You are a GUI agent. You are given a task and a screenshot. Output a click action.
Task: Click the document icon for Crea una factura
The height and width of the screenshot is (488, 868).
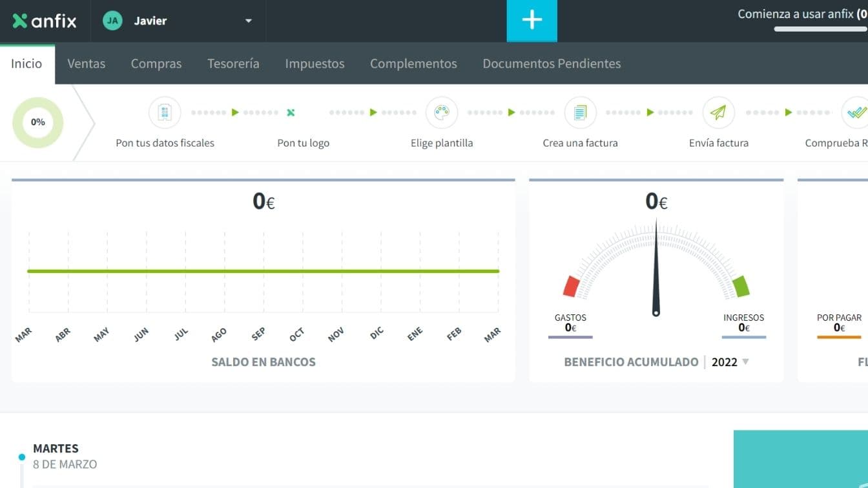(580, 112)
